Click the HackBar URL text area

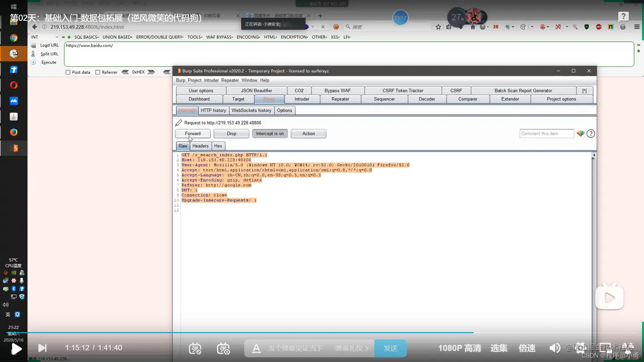point(349,54)
